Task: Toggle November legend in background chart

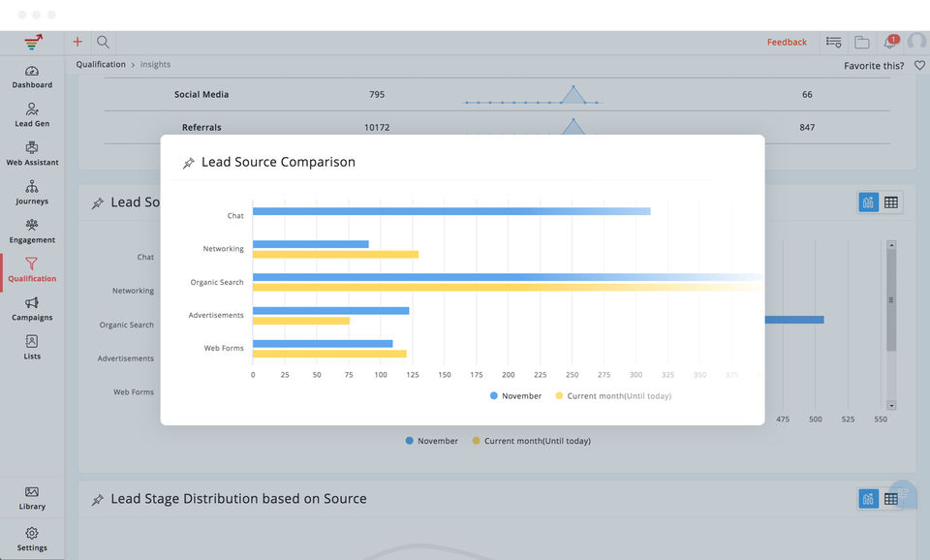Action: pyautogui.click(x=432, y=441)
